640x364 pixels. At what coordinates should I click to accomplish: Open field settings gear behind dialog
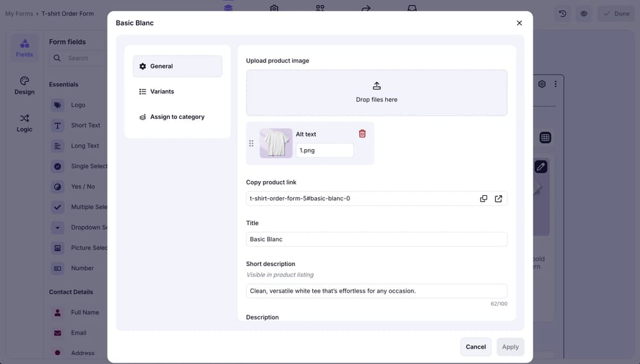(541, 84)
